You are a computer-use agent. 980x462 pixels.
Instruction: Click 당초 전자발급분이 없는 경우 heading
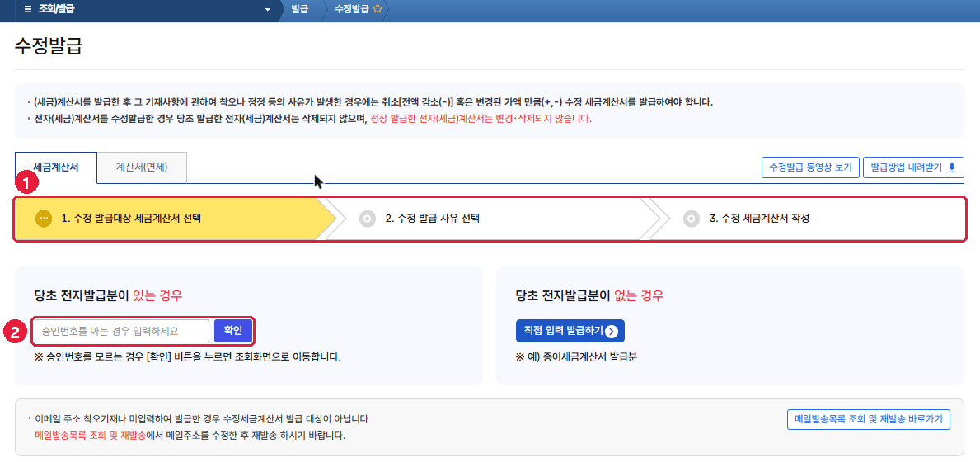[590, 295]
